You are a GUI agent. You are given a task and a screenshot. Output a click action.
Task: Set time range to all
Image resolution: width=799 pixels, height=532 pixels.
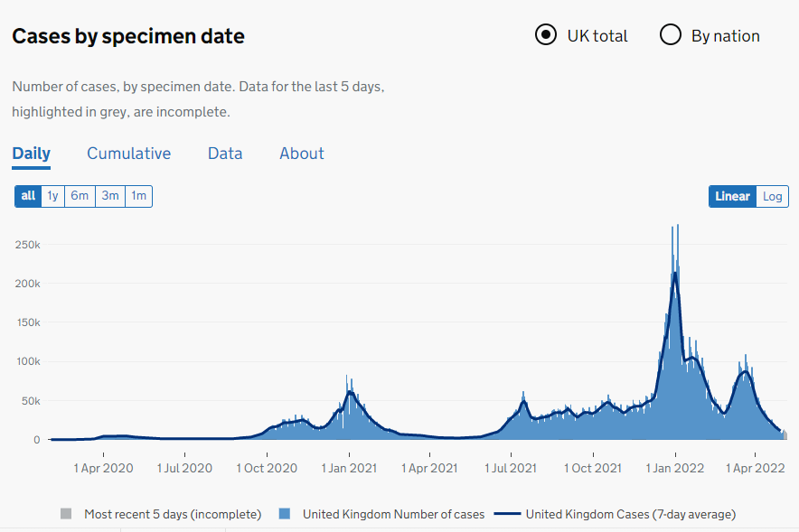coord(28,196)
